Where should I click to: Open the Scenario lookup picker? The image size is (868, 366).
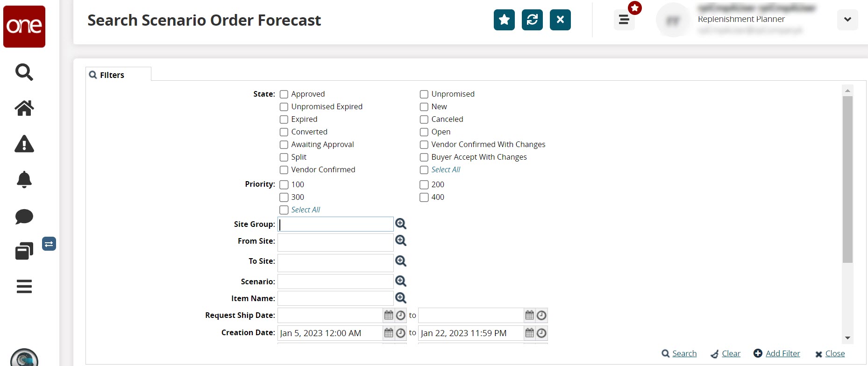point(401,282)
